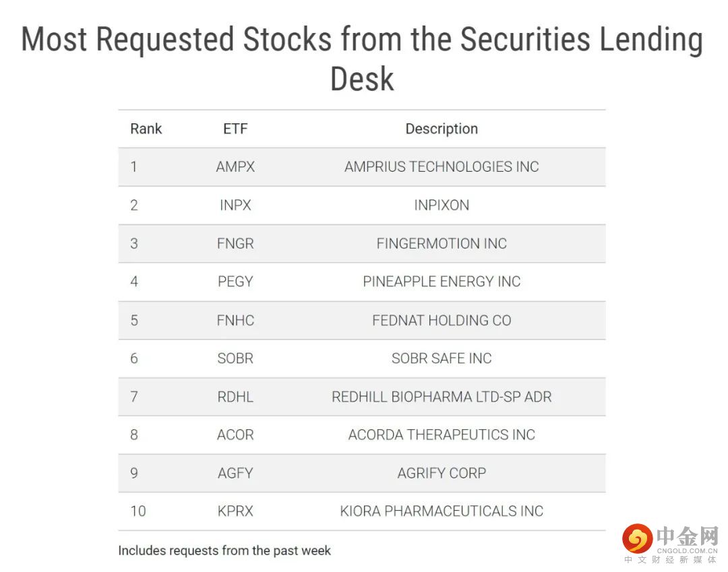Click the CNGOLD logo icon
728x572 pixels.
coord(638,538)
